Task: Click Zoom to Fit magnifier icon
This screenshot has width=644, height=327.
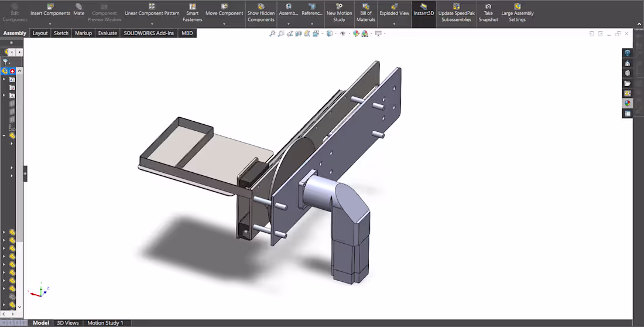Action: pyautogui.click(x=272, y=34)
